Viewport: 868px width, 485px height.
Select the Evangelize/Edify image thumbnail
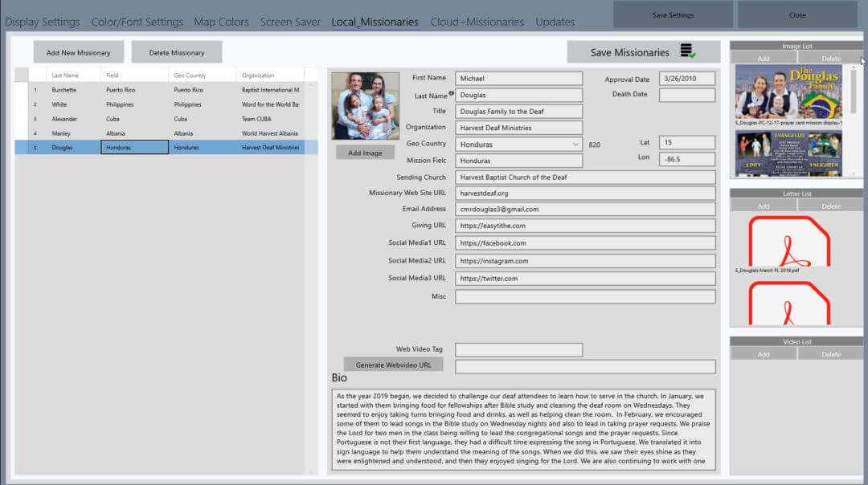coord(788,153)
